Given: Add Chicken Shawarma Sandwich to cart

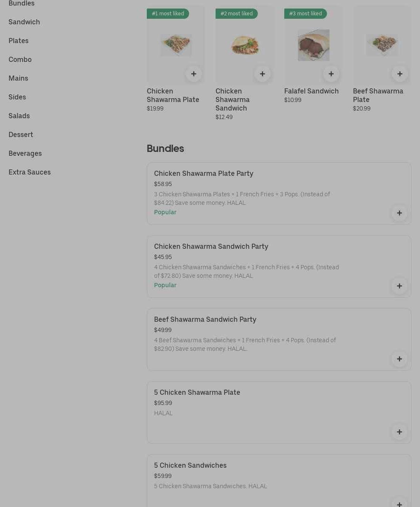Looking at the screenshot, I should tap(262, 74).
